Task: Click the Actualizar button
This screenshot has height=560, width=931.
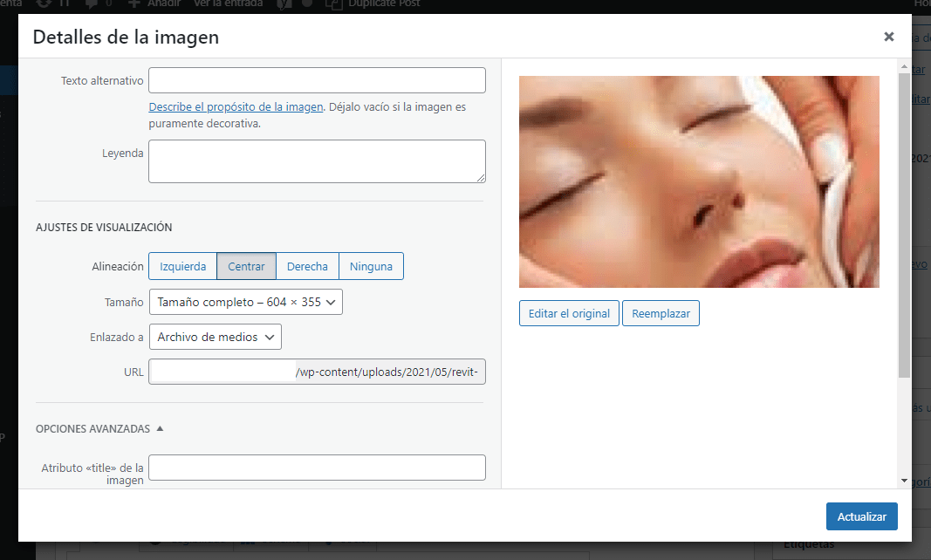Action: coord(861,516)
